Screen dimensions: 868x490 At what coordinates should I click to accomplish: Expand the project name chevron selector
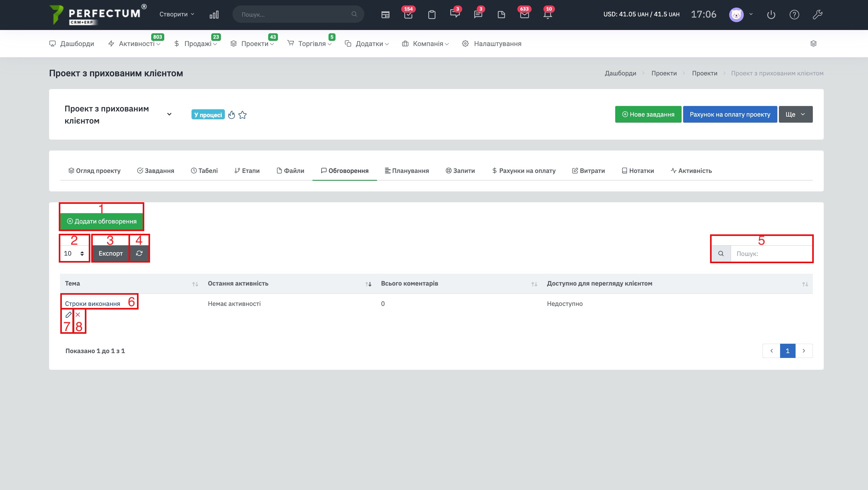click(169, 114)
